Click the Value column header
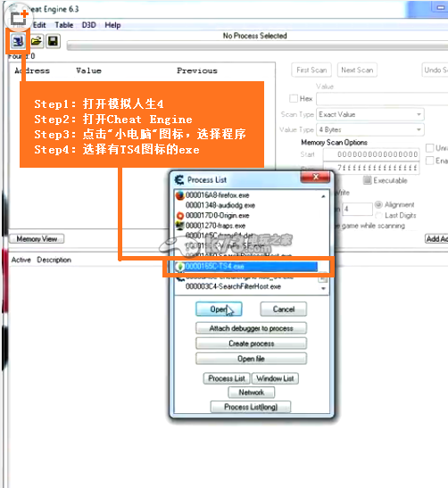This screenshot has width=448, height=488. [x=88, y=70]
